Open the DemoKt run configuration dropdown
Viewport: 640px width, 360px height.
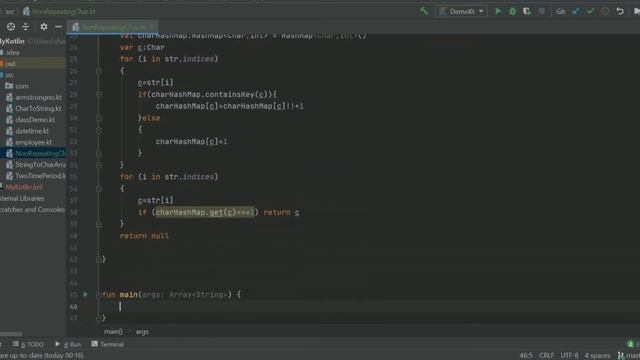pyautogui.click(x=461, y=11)
